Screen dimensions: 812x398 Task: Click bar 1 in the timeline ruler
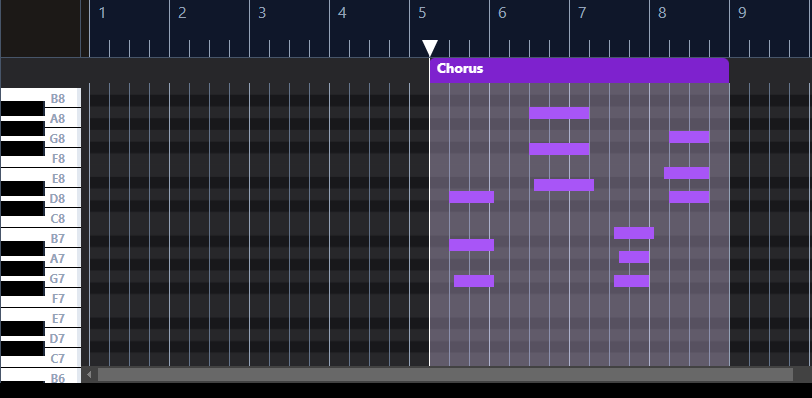[x=102, y=13]
